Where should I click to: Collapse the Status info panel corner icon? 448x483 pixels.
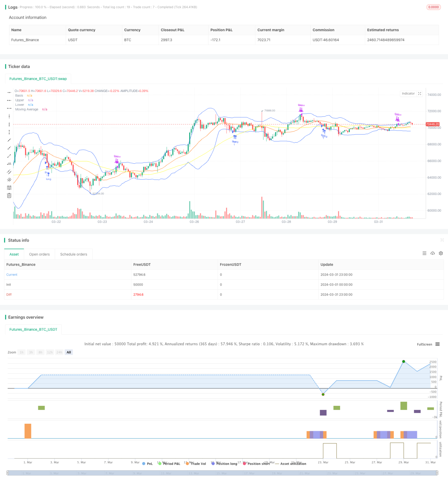(442, 240)
